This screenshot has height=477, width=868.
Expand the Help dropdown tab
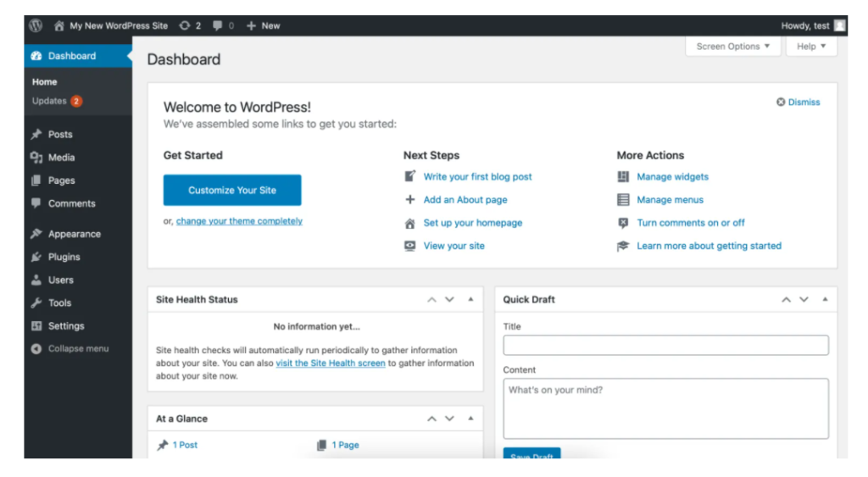(811, 47)
